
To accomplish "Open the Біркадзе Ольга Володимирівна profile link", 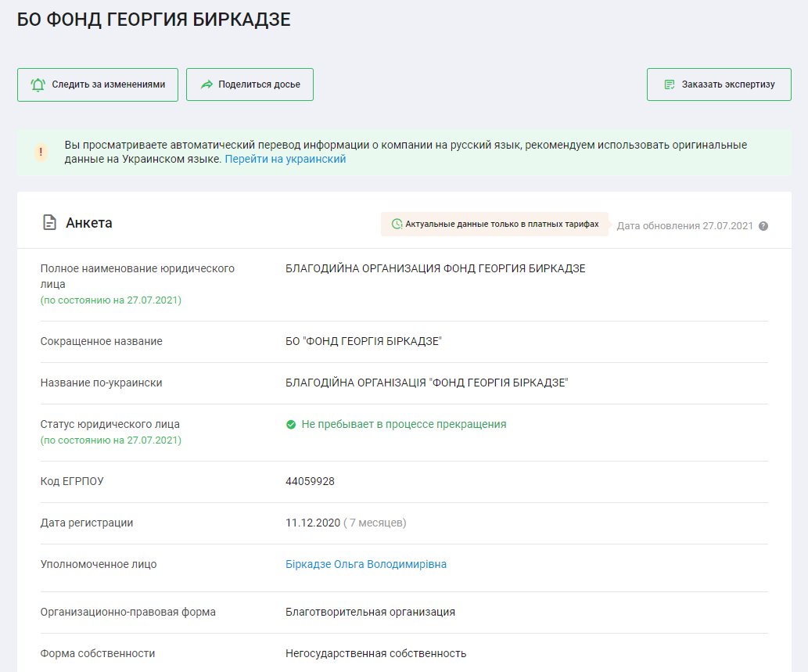I will 366,564.
